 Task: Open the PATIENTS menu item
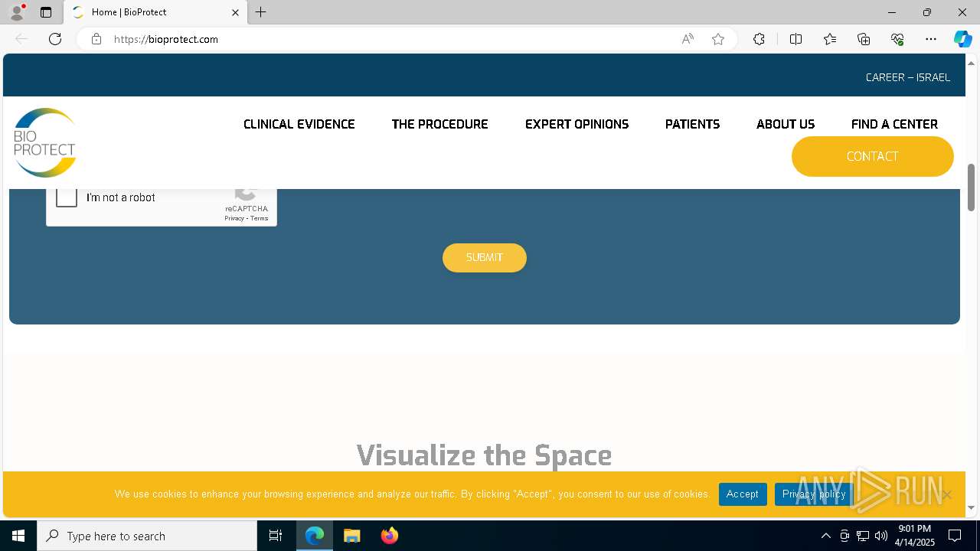pos(692,124)
